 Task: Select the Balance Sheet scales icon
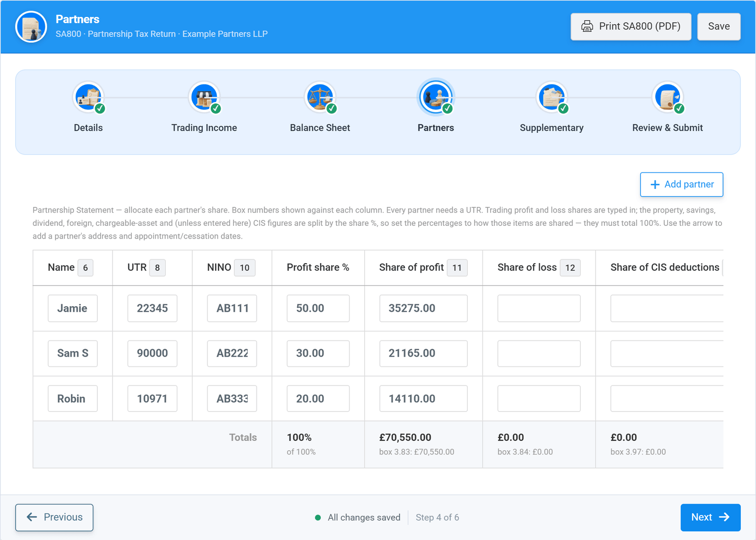pos(320,97)
